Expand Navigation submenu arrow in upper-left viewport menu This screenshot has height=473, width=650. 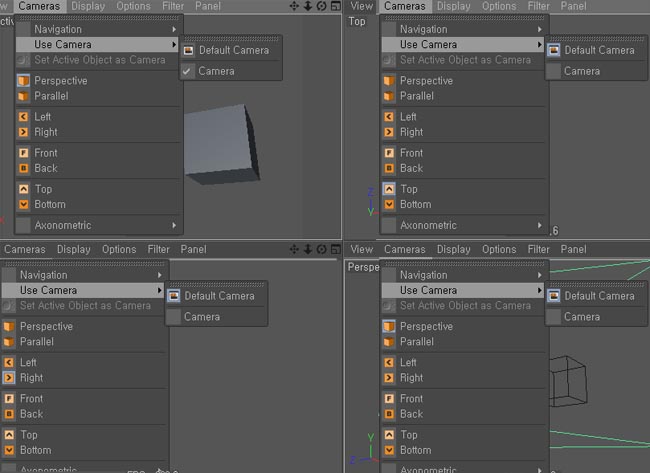click(x=174, y=29)
